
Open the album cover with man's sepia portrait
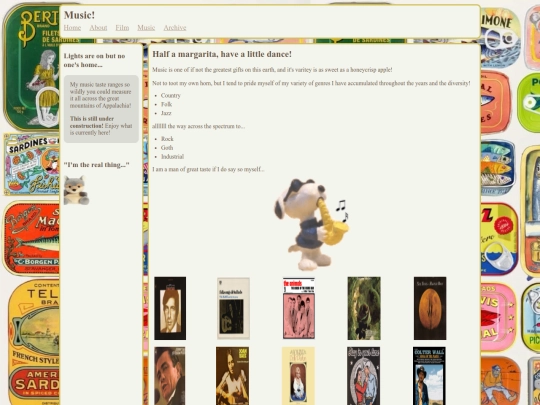pos(170,308)
